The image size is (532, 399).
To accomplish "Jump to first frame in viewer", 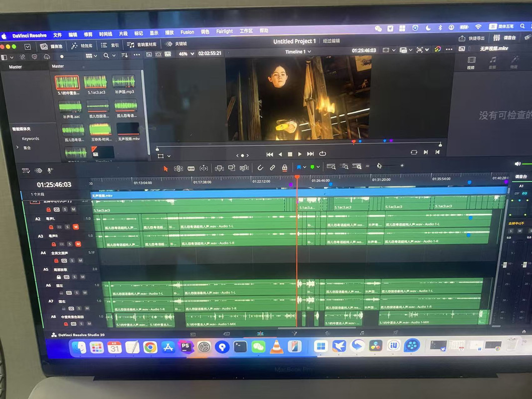I will pyautogui.click(x=270, y=155).
